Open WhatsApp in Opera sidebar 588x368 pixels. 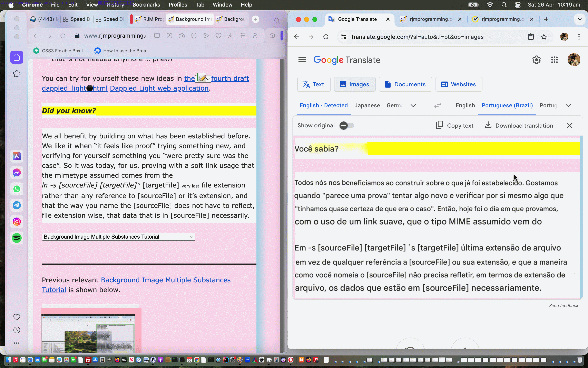click(17, 189)
